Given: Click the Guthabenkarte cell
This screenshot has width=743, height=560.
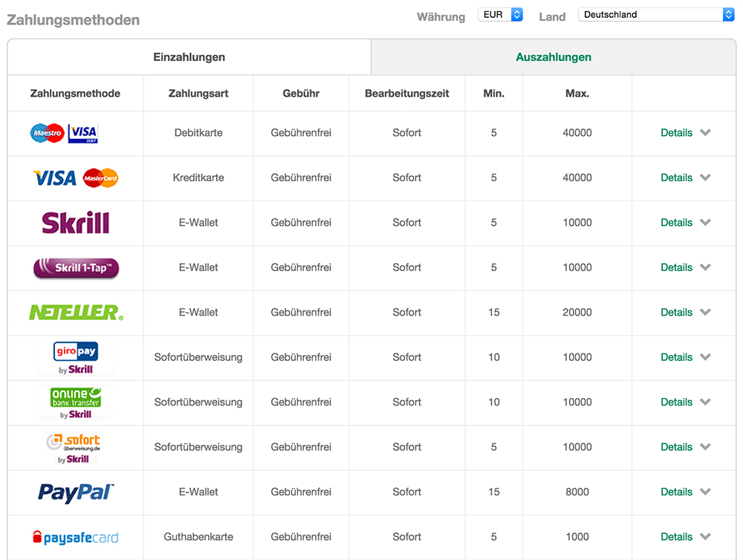Looking at the screenshot, I should (198, 537).
